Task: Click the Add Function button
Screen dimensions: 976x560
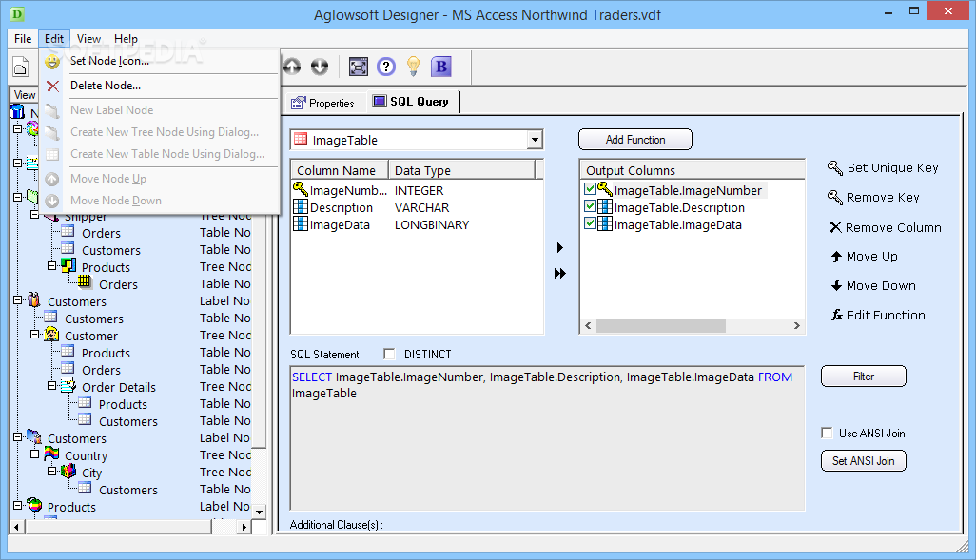Action: 635,140
